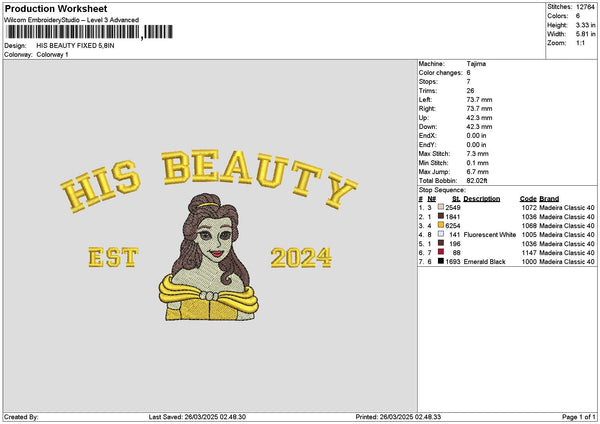
Task: Click the brown swatch beside 196 stitches
Action: (x=441, y=243)
